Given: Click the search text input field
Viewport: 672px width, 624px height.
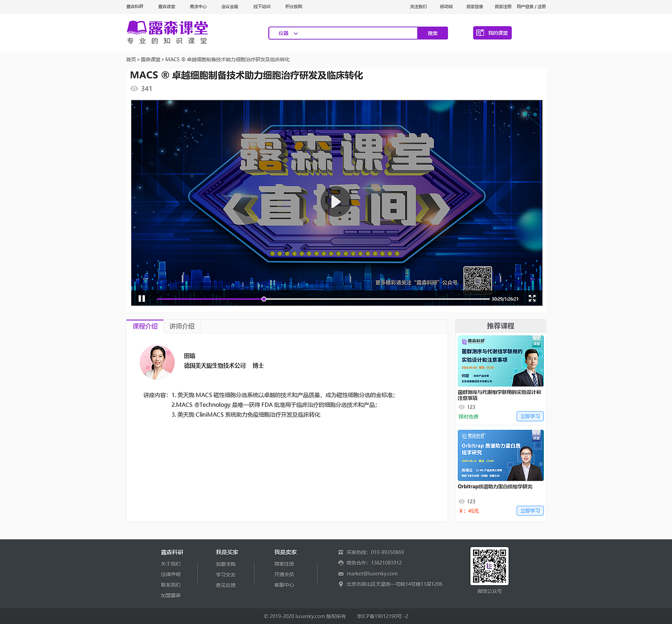Looking at the screenshot, I should point(360,33).
